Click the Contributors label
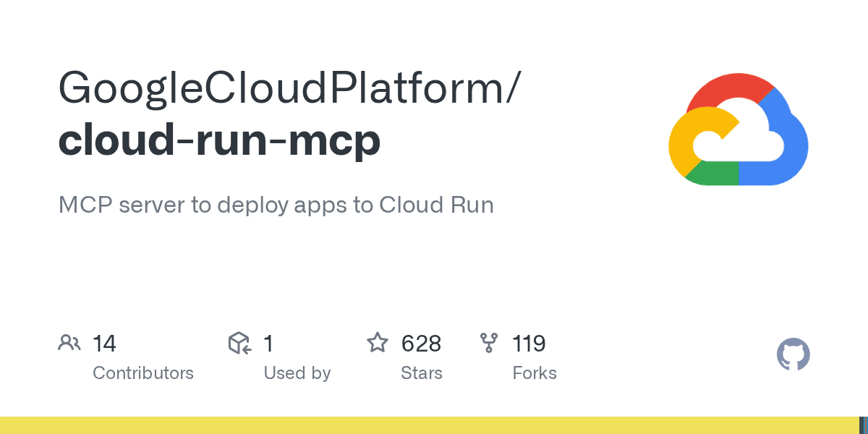868x434 pixels. [x=143, y=373]
